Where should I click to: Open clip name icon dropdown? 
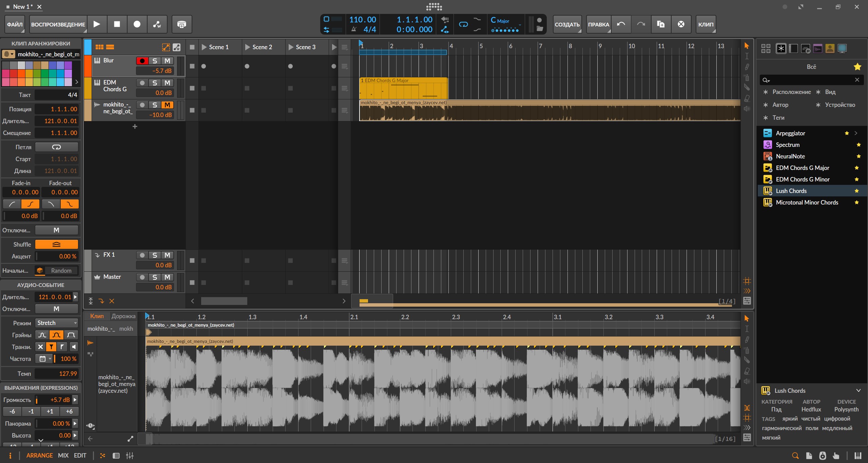(x=8, y=54)
